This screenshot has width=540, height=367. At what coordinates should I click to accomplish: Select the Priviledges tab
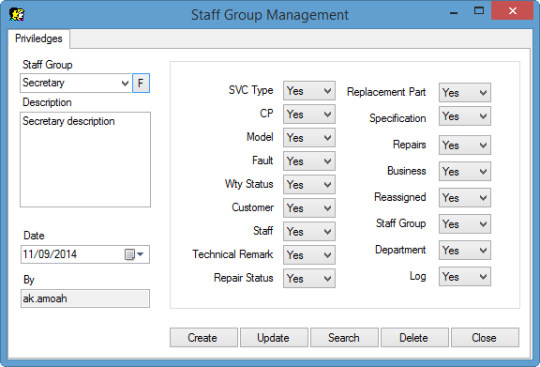coord(39,39)
